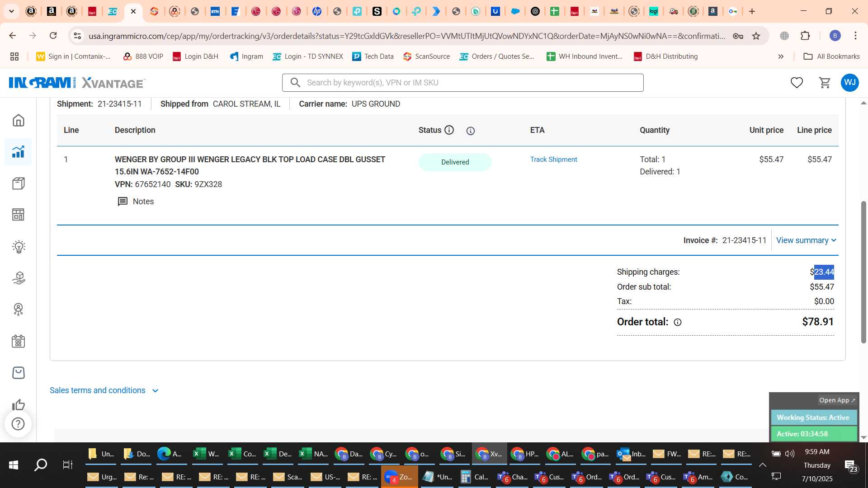Open the thumbs-up feedback sidebar icon

point(18,404)
